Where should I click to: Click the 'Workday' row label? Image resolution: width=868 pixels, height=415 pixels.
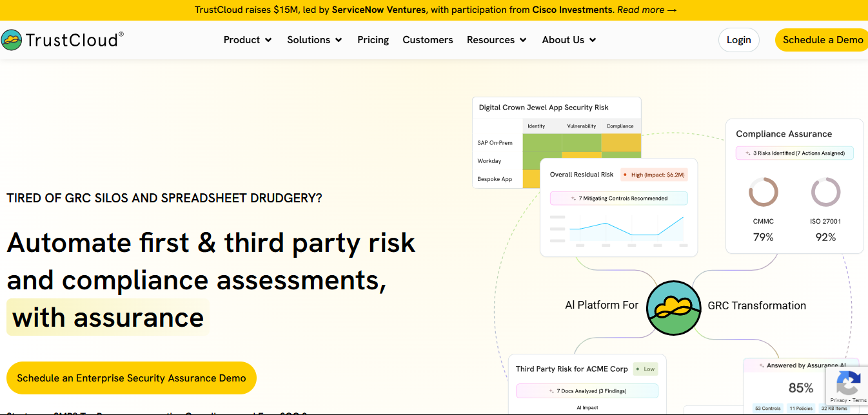[489, 161]
